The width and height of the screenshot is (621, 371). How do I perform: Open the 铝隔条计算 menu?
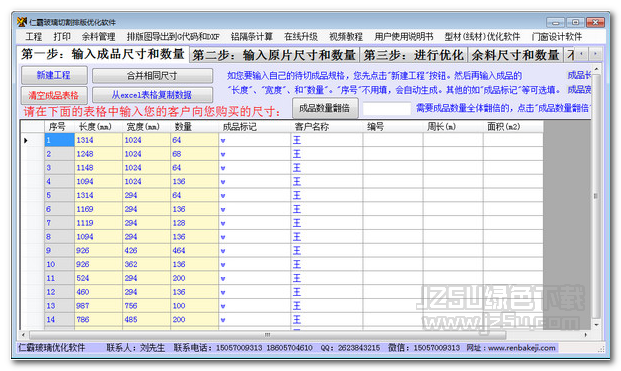tap(252, 37)
